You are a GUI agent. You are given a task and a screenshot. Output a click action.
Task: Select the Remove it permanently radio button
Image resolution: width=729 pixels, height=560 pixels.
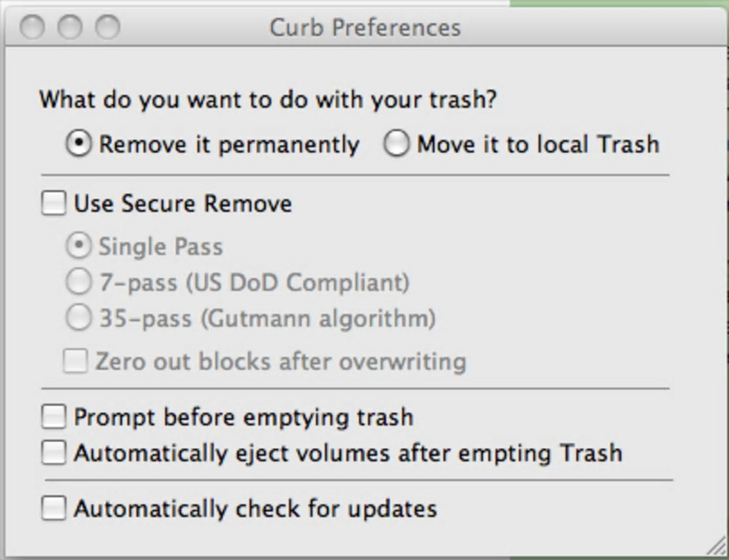tap(79, 144)
